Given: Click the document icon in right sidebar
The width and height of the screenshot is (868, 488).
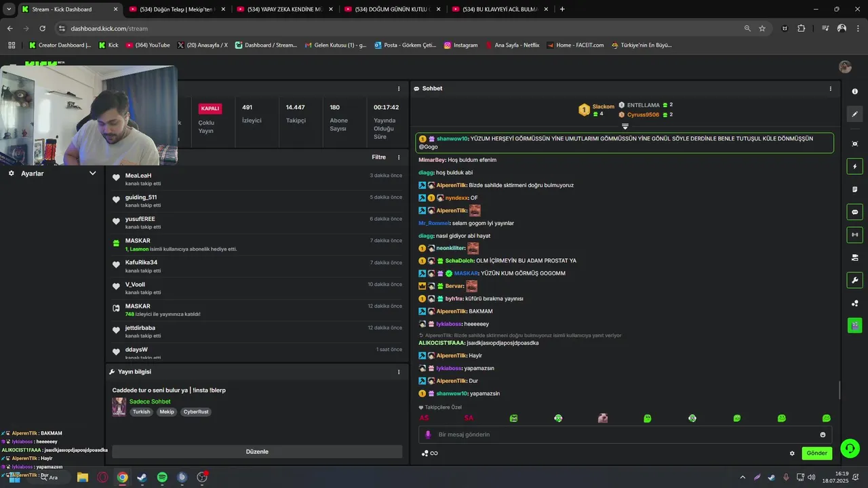Looking at the screenshot, I should point(854,189).
